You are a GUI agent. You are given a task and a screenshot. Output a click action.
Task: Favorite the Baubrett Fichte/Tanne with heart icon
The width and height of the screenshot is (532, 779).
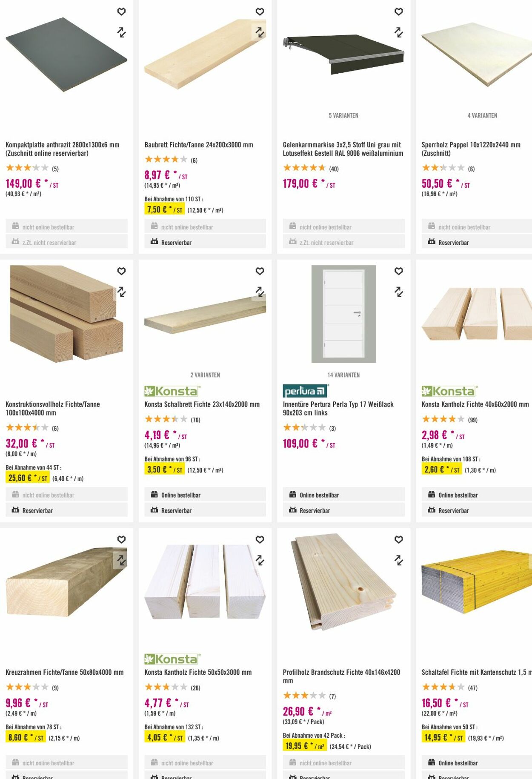click(x=260, y=12)
